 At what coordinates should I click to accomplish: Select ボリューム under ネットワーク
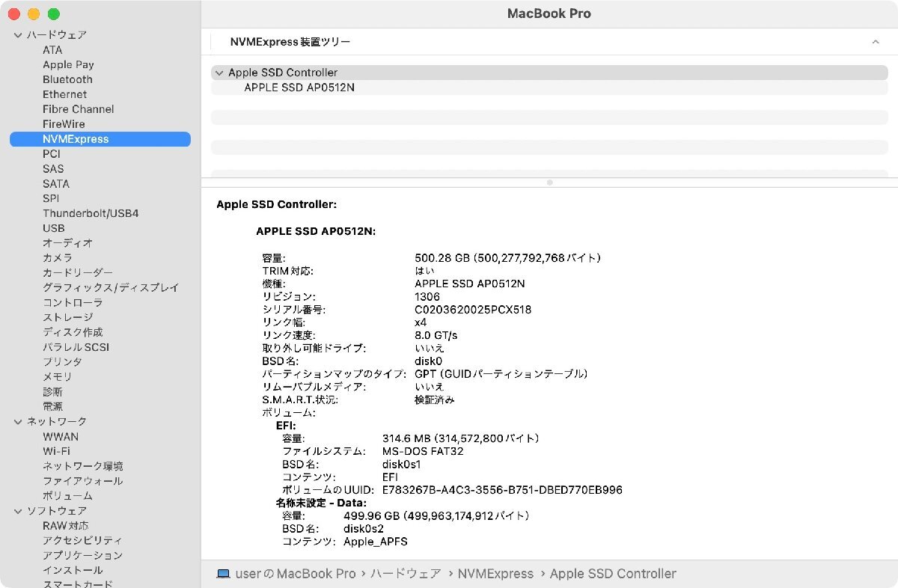pos(67,496)
